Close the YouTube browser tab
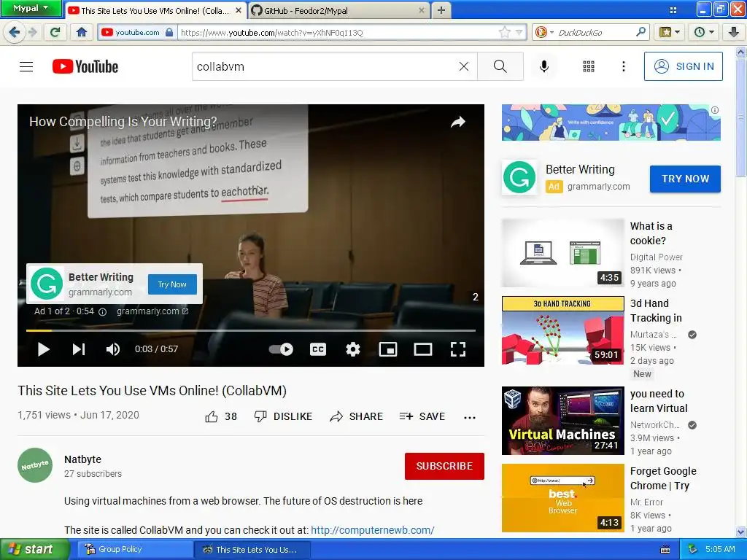The image size is (747, 560). 239,10
